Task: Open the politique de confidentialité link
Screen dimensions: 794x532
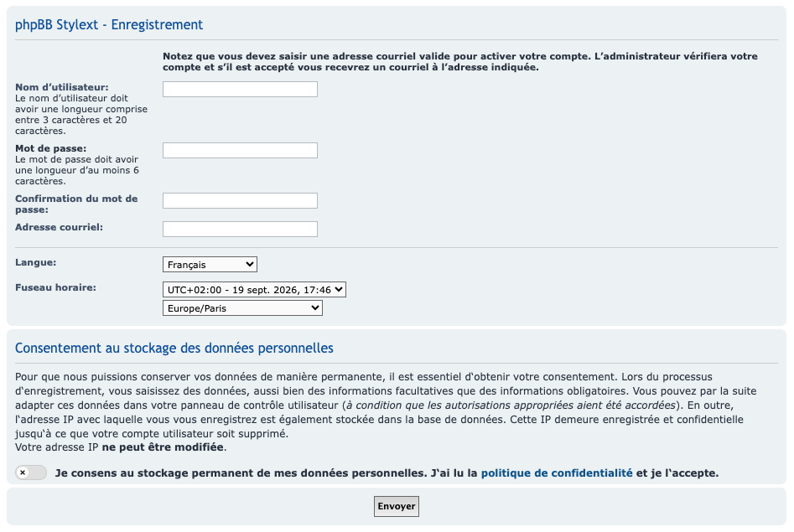Action: [x=557, y=473]
